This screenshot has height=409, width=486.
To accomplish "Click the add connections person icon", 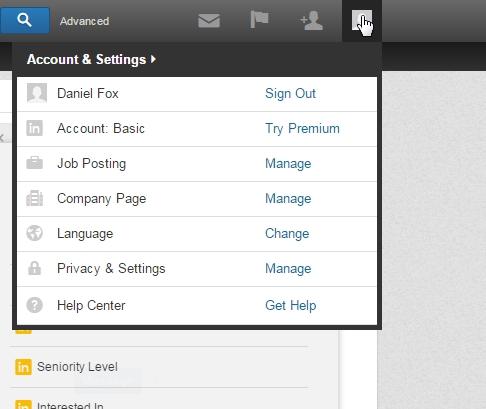I will (x=312, y=21).
